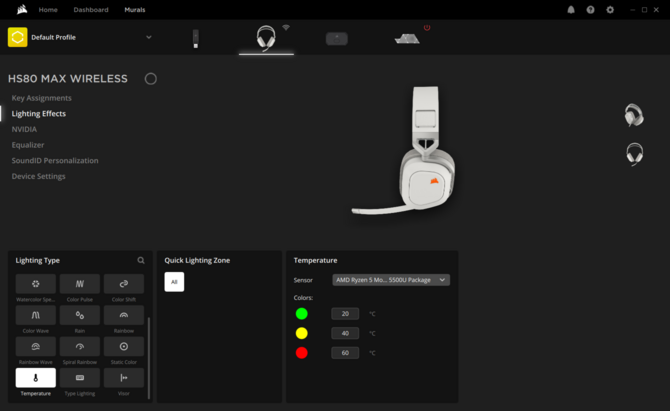
Task: Click the yellow Default Profile icon
Action: [18, 37]
